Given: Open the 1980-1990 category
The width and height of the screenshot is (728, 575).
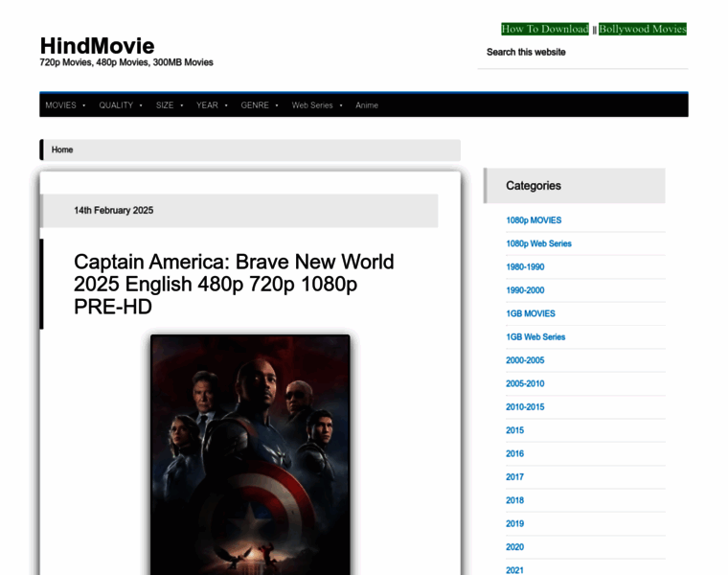Looking at the screenshot, I should tap(525, 267).
